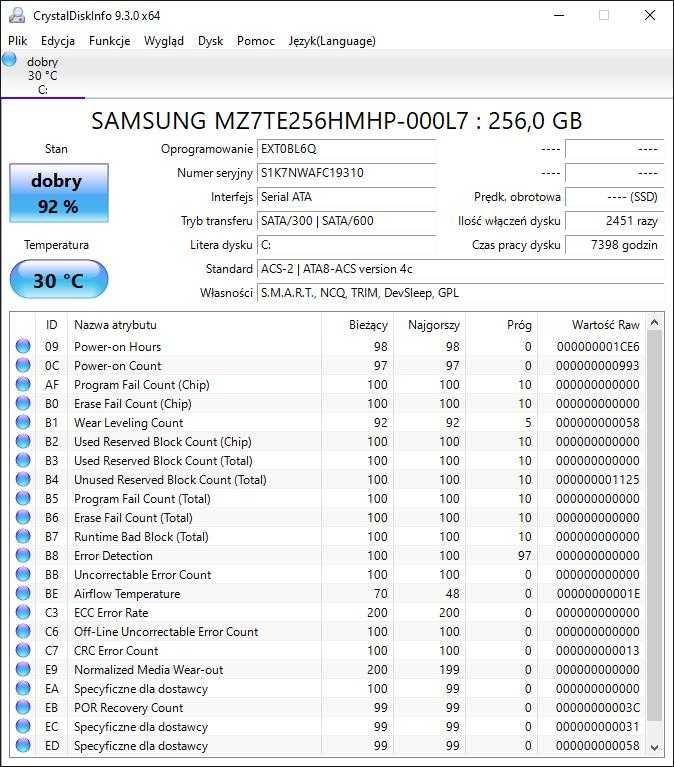Click the status orb for Normalized Media Wear-out
Viewport: 674px width, 767px height.
[x=23, y=669]
